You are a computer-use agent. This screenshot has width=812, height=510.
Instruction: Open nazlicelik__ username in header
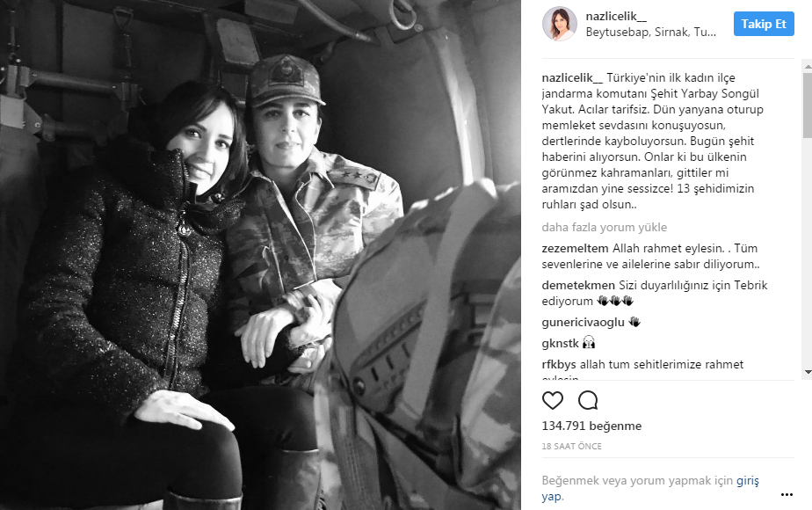point(616,16)
